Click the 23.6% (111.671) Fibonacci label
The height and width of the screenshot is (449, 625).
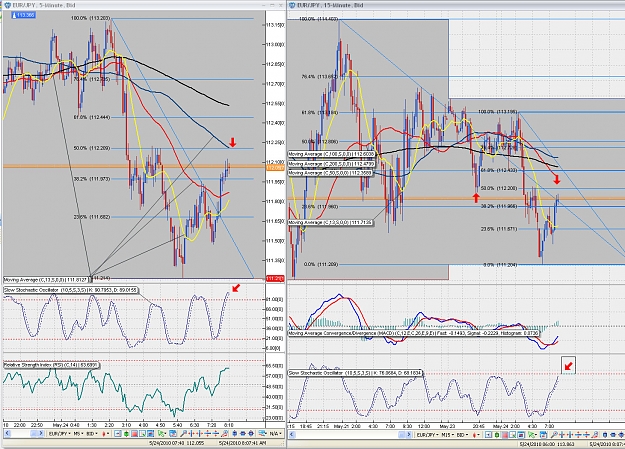[499, 229]
